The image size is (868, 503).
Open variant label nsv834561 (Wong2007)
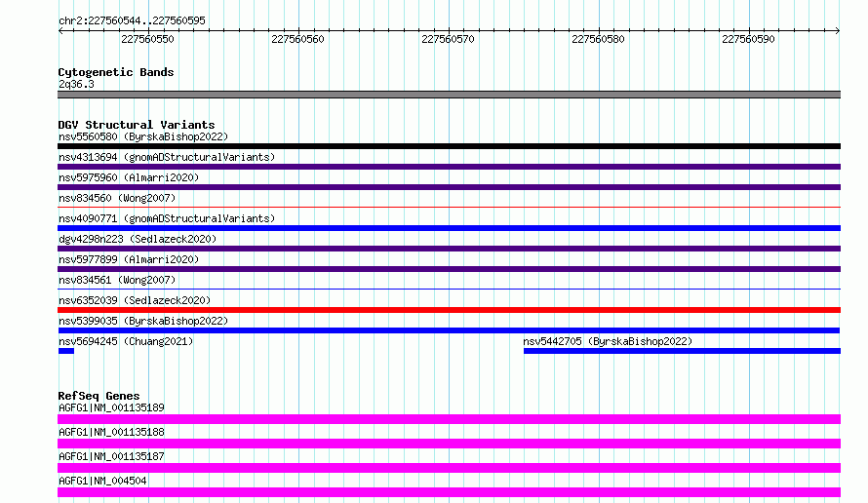click(117, 280)
